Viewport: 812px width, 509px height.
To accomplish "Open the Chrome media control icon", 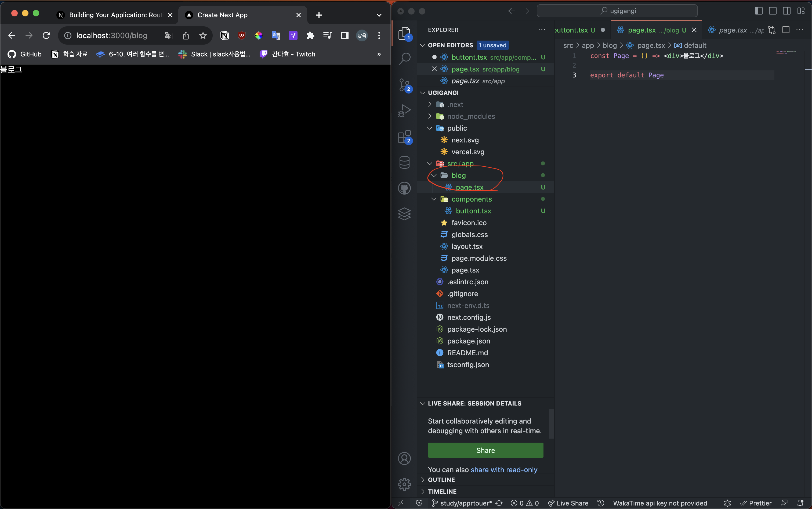I will (x=327, y=35).
